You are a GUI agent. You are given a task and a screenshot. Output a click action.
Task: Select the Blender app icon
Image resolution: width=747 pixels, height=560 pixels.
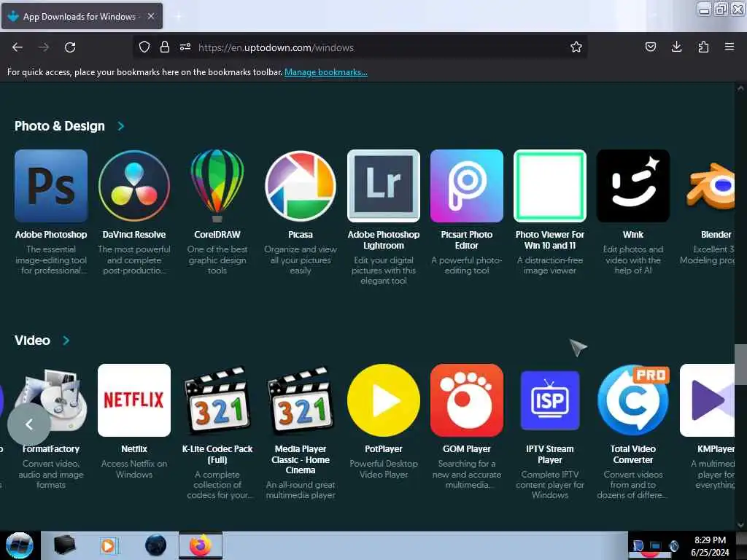tap(710, 186)
